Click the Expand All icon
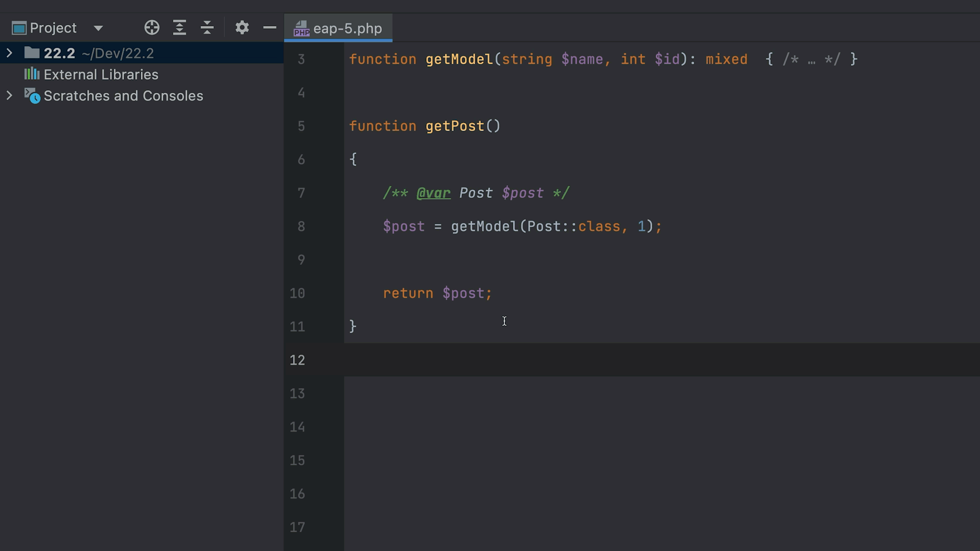 pyautogui.click(x=179, y=28)
